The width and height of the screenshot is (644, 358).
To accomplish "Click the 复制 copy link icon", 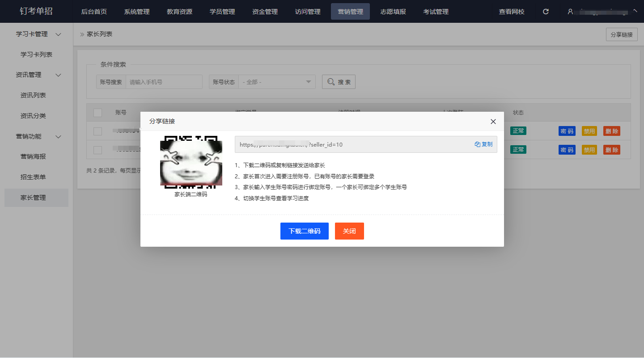I will coord(483,144).
